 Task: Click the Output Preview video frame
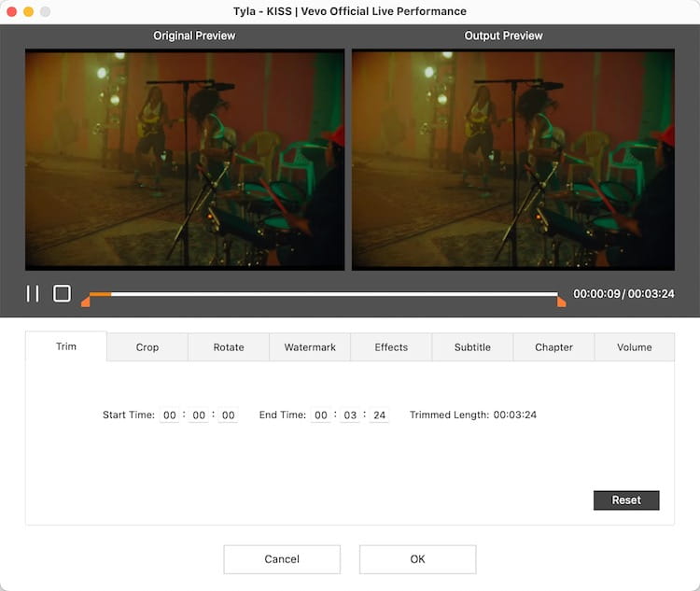click(513, 160)
